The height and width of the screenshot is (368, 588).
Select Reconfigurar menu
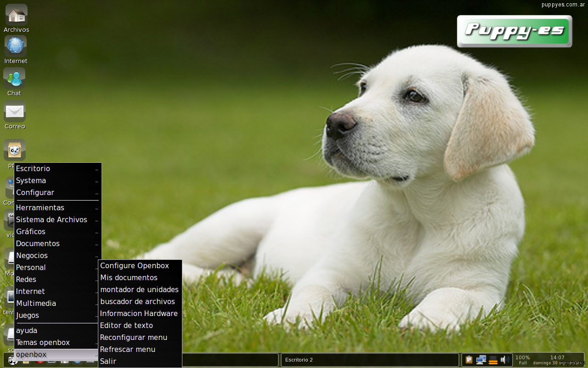pos(140,338)
